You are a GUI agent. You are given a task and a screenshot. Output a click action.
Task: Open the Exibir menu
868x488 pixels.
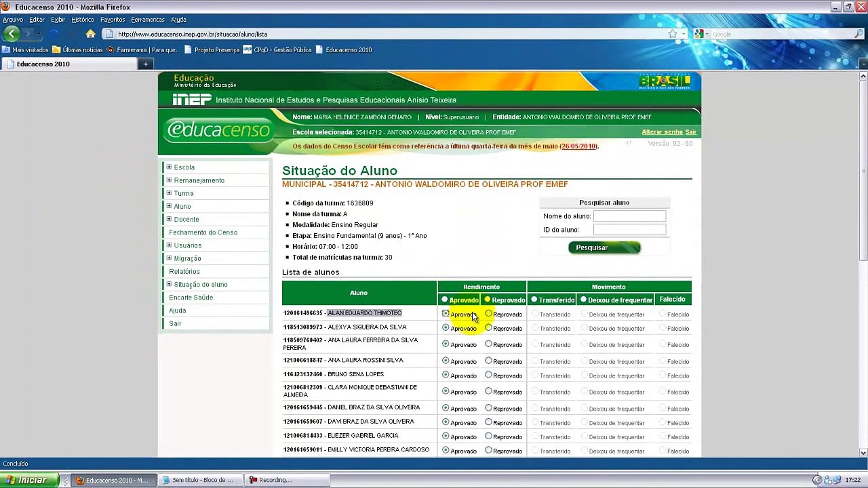pos(58,20)
